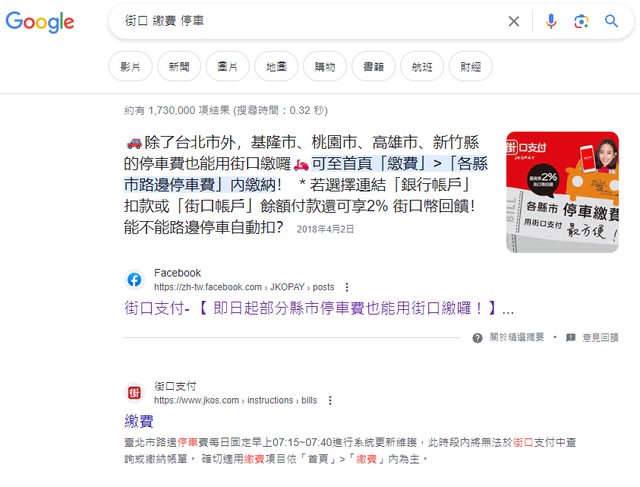
Task: Open the 繳費 result link
Action: coord(139,421)
